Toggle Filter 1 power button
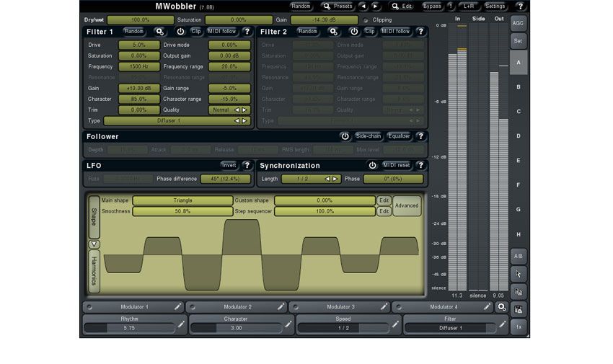This screenshot has height=364, width=613. coord(180,31)
